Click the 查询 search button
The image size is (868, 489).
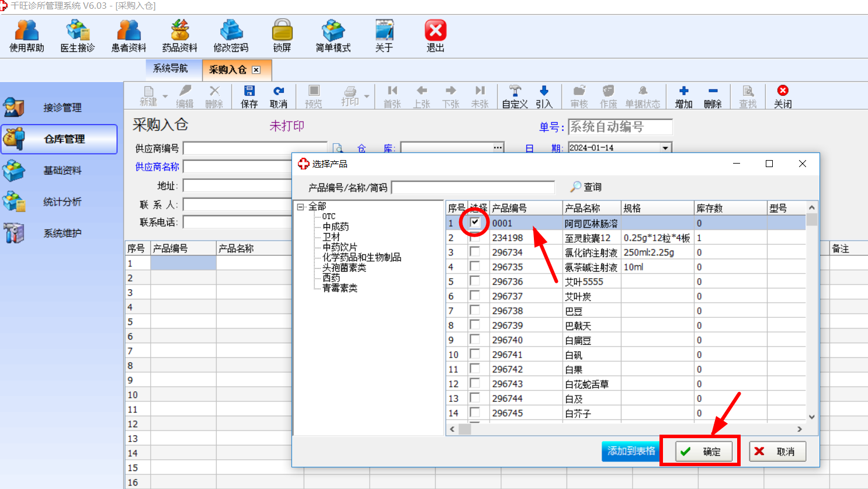point(586,187)
